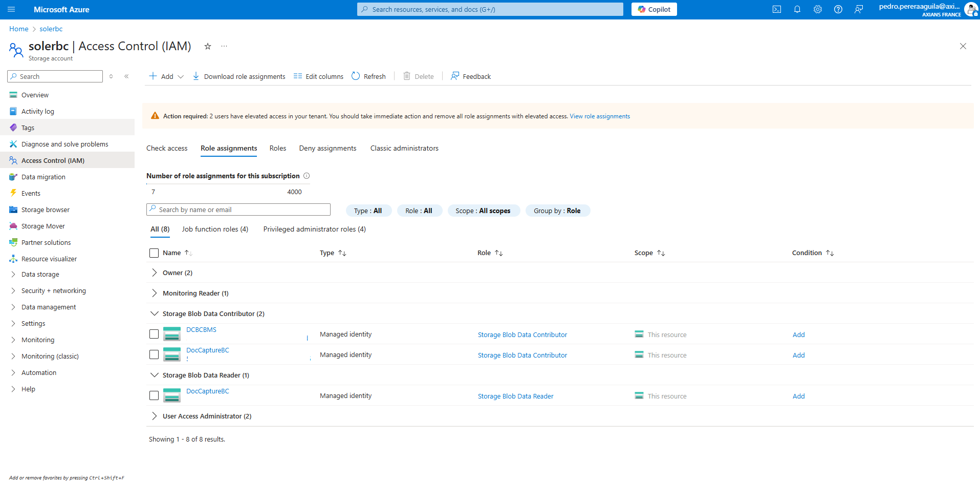Open the hamburger portal menu

pyautogui.click(x=11, y=9)
